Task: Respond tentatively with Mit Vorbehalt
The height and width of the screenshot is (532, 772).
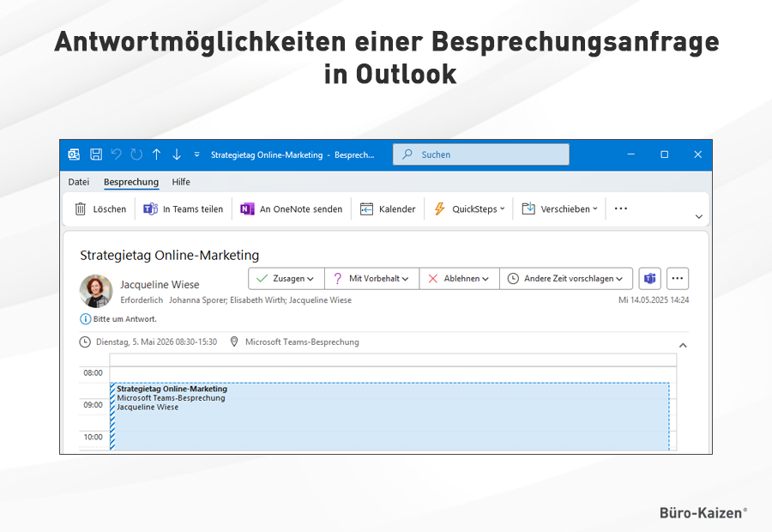Action: tap(371, 279)
